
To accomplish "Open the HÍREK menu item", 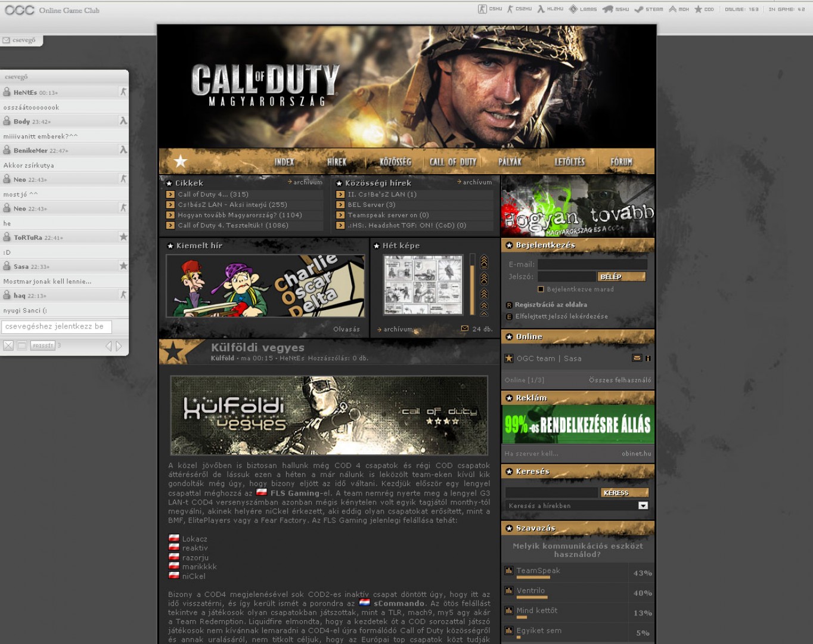I will (337, 162).
